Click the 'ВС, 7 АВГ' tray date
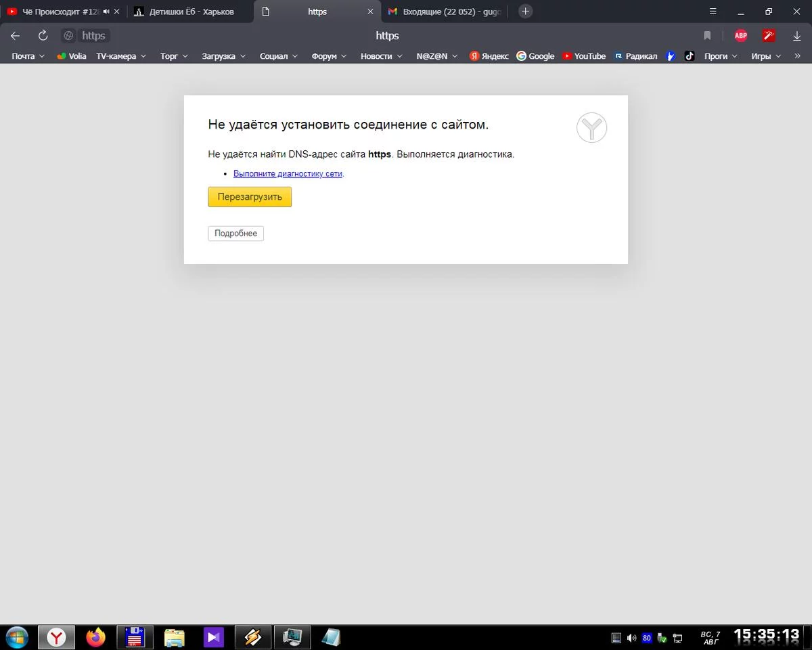Viewport: 812px width, 650px height. pos(710,638)
